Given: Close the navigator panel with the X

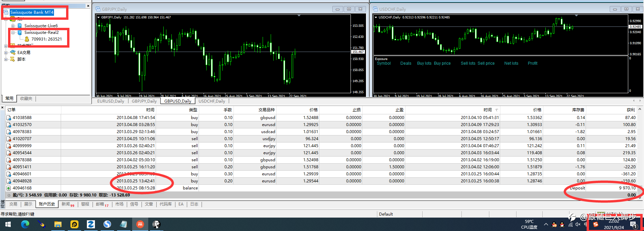Looking at the screenshot, I should pos(88,6).
